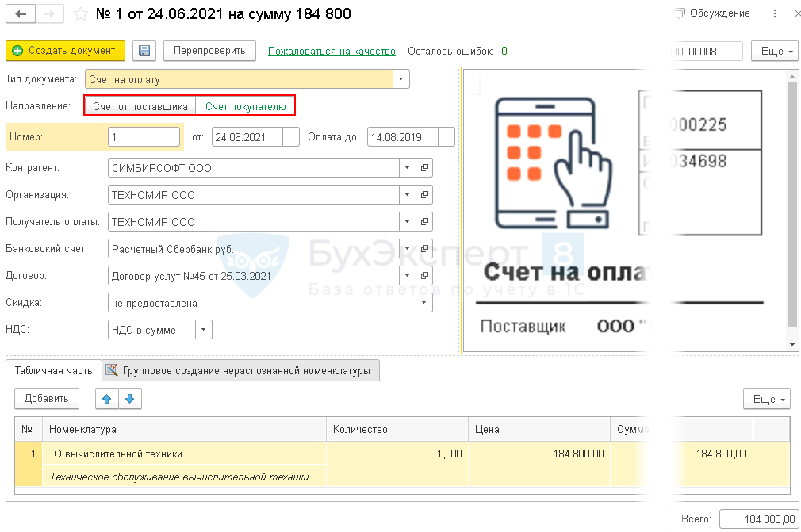Screen dimensions: 801x532
Task: Click the Тип документа field Счет на оплату
Action: 239,79
